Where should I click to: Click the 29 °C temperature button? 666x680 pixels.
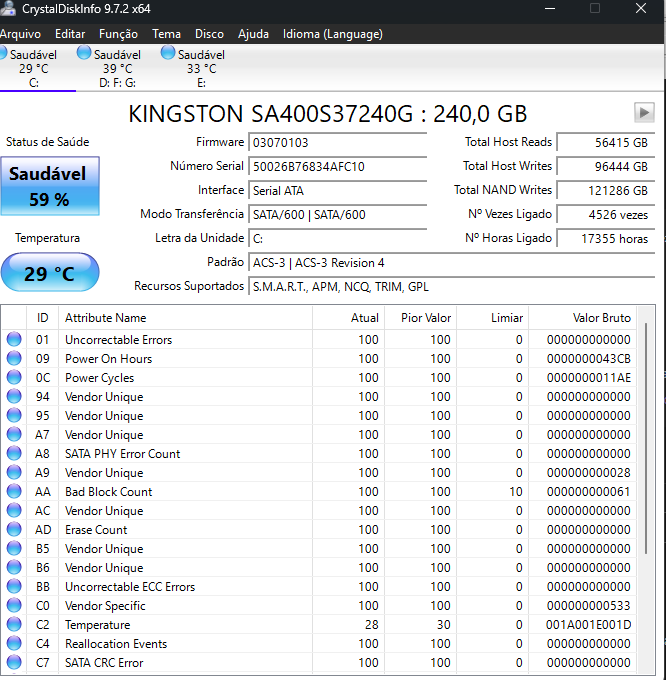[x=50, y=273]
